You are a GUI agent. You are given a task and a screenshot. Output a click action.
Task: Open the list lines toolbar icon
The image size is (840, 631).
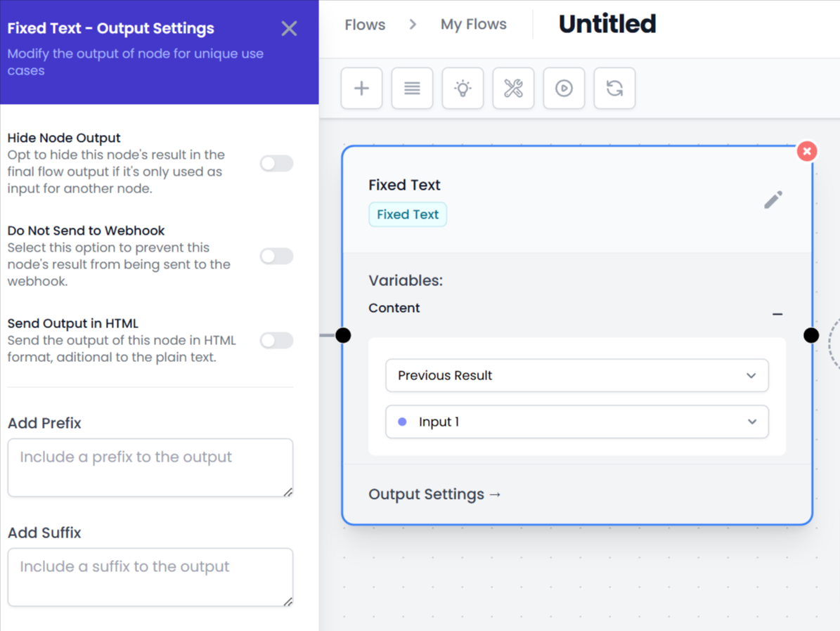[x=412, y=89]
